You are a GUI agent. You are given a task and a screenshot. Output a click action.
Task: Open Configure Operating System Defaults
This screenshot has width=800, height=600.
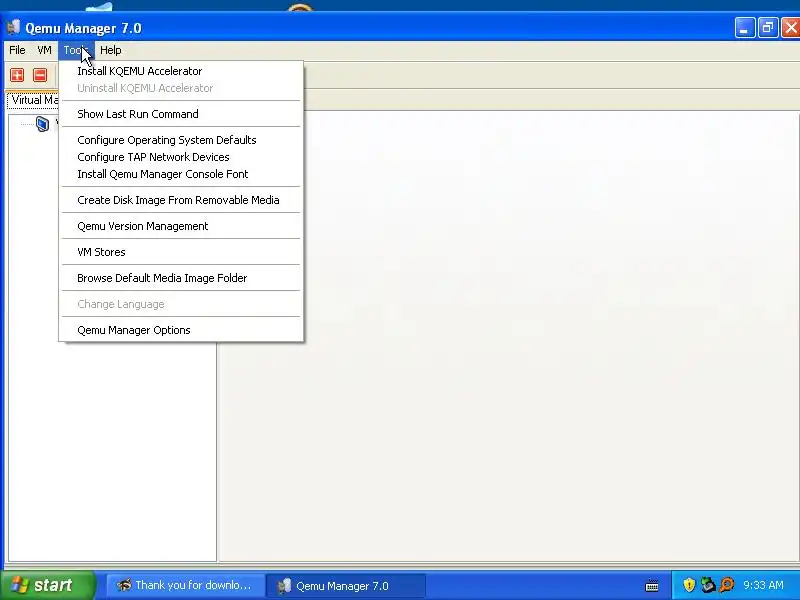(181, 140)
